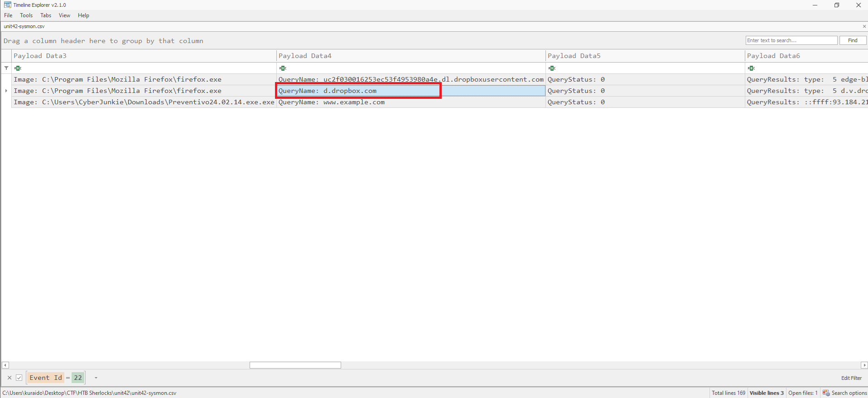Click the row indicator arrow for d.dropbox.com row

click(x=6, y=91)
